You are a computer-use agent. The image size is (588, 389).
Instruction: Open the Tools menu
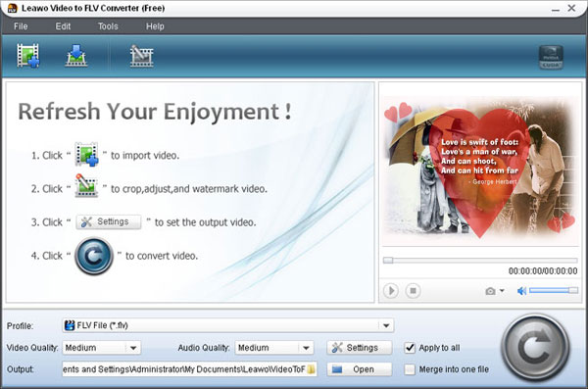pos(108,26)
